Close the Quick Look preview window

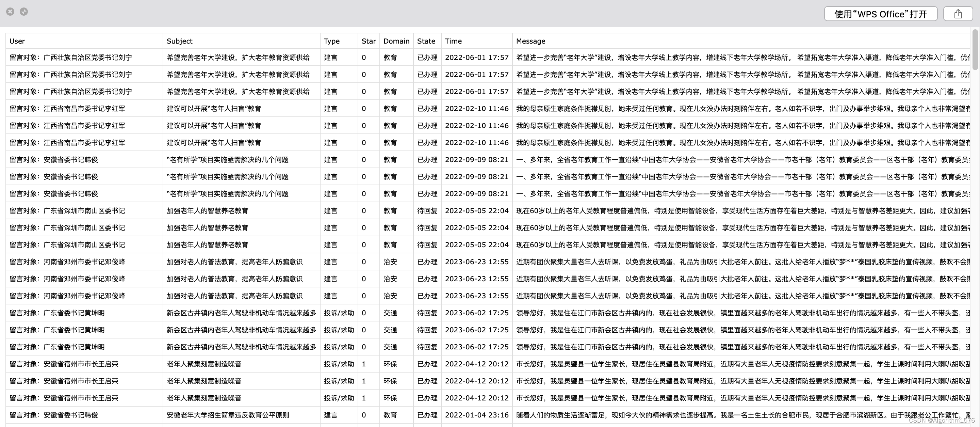coord(10,12)
